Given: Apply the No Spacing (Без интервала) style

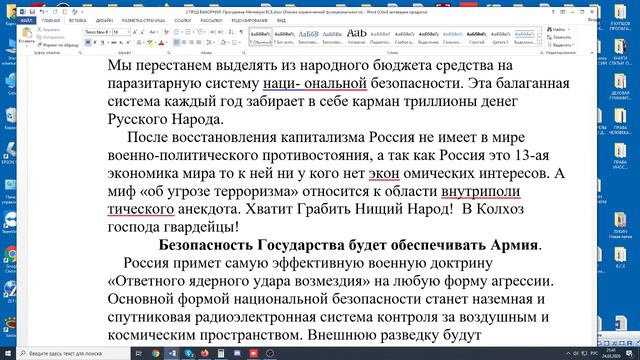Looking at the screenshot, I should pos(284,37).
